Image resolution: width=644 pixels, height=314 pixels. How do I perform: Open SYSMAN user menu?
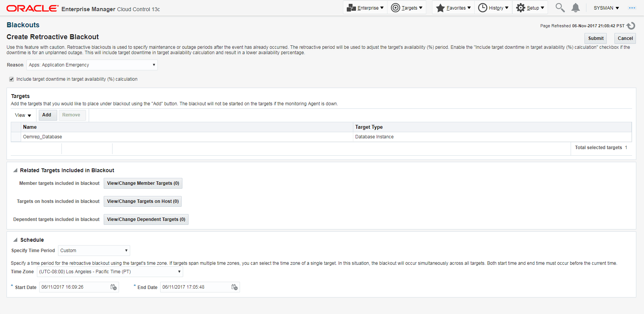coord(606,8)
